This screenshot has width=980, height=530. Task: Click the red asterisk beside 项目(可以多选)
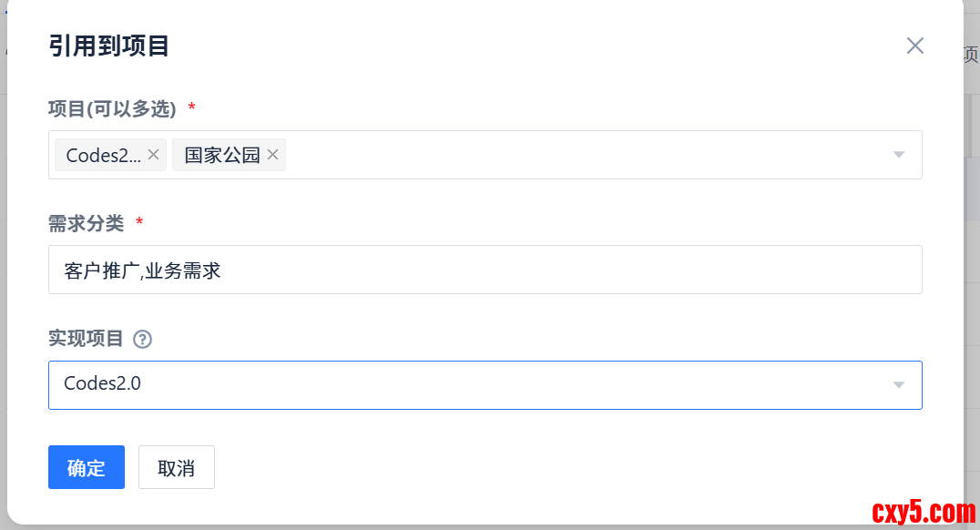191,108
